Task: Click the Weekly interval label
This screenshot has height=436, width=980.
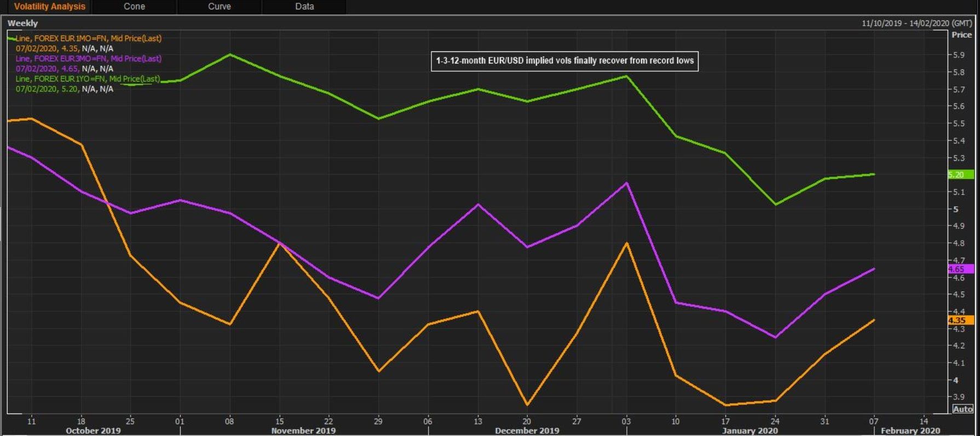Action: (22, 23)
